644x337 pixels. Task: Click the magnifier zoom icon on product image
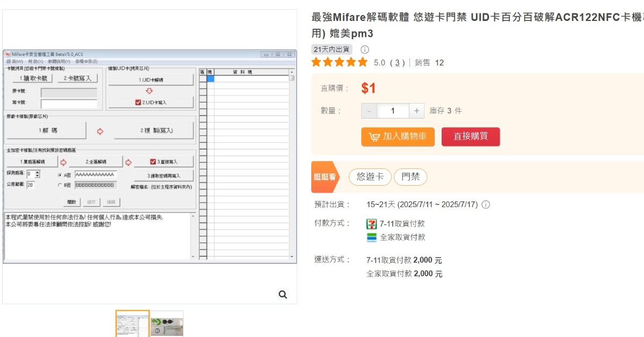click(x=283, y=294)
